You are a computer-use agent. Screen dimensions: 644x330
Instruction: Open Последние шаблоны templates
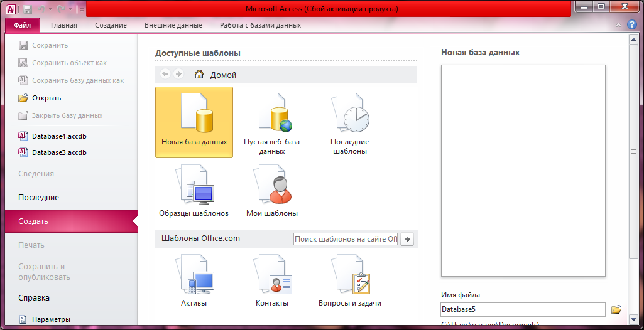(x=349, y=122)
